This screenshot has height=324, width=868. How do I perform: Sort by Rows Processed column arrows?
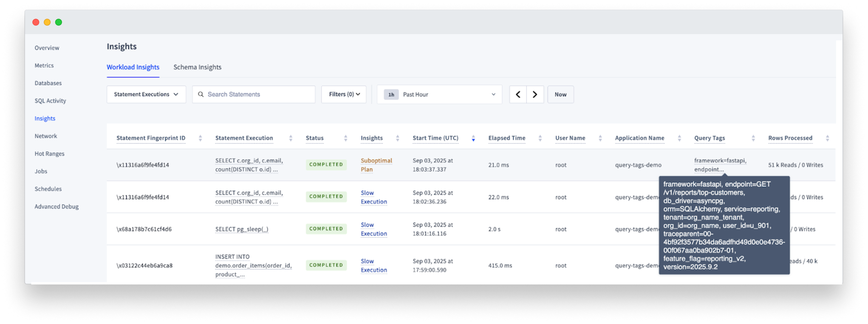[827, 138]
